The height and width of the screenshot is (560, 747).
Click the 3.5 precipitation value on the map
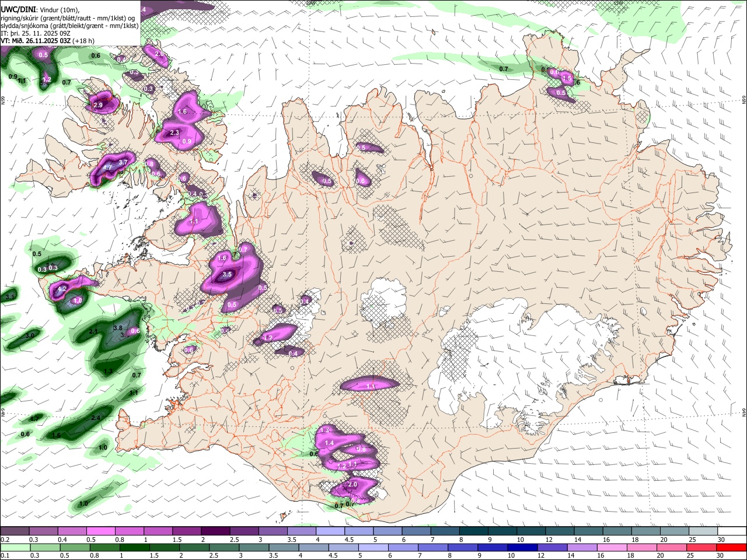click(x=228, y=274)
